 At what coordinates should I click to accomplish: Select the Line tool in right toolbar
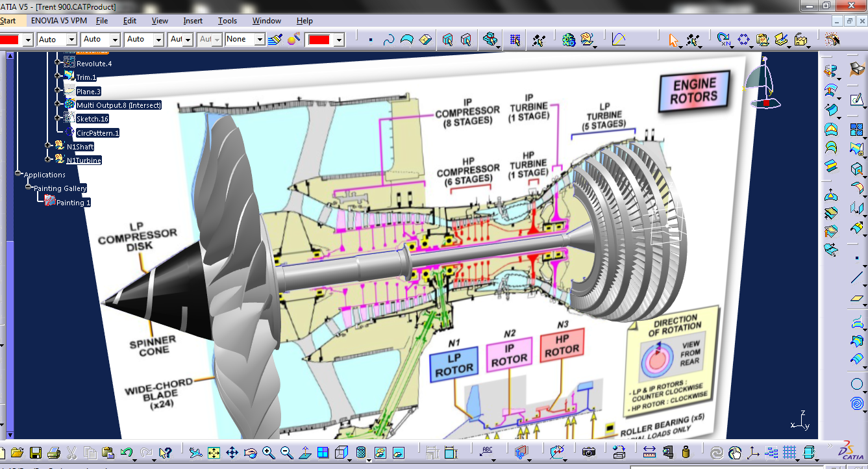tap(857, 277)
